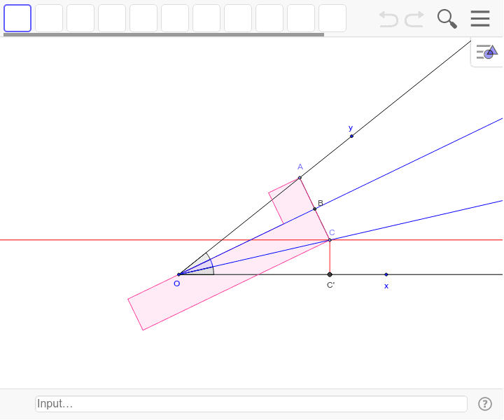
Task: Open the hamburger main menu
Action: [480, 19]
